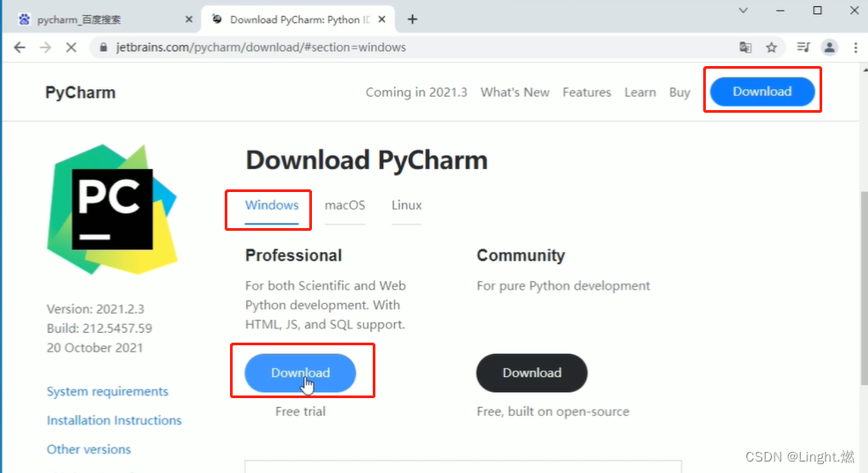The image size is (868, 473).
Task: Download the Community edition
Action: (531, 373)
